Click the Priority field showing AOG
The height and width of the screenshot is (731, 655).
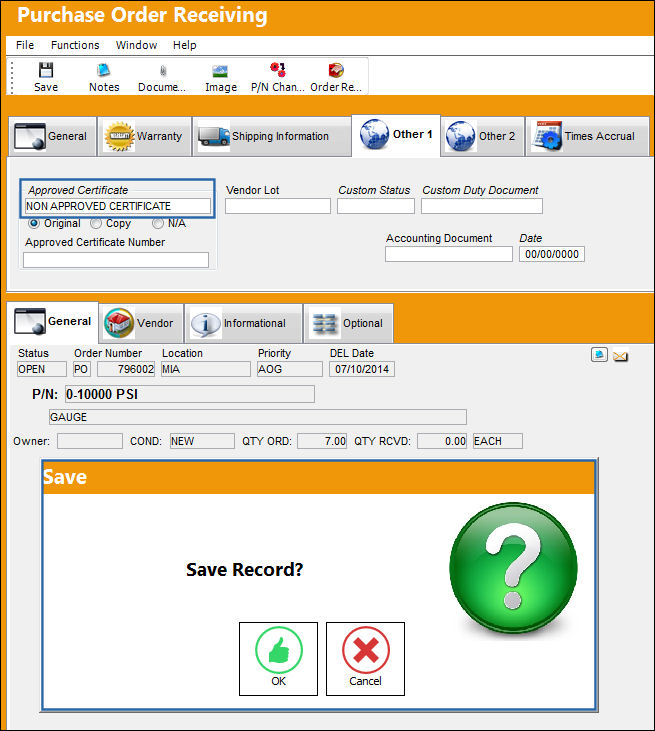pos(290,369)
